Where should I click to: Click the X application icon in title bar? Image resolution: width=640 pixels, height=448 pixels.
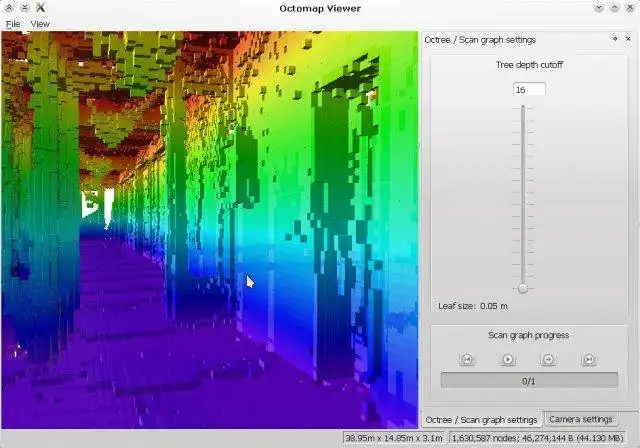click(40, 7)
